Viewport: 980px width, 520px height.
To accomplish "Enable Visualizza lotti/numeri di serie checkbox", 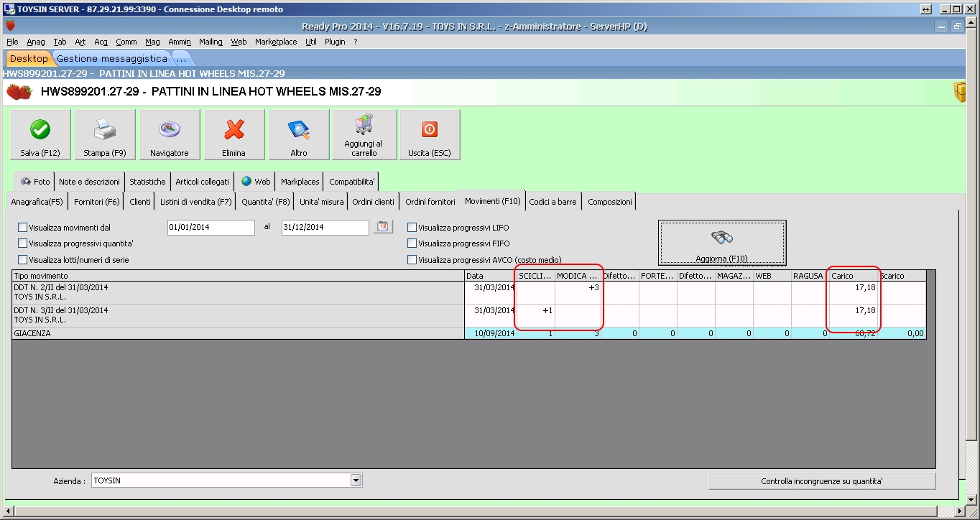I will [23, 260].
